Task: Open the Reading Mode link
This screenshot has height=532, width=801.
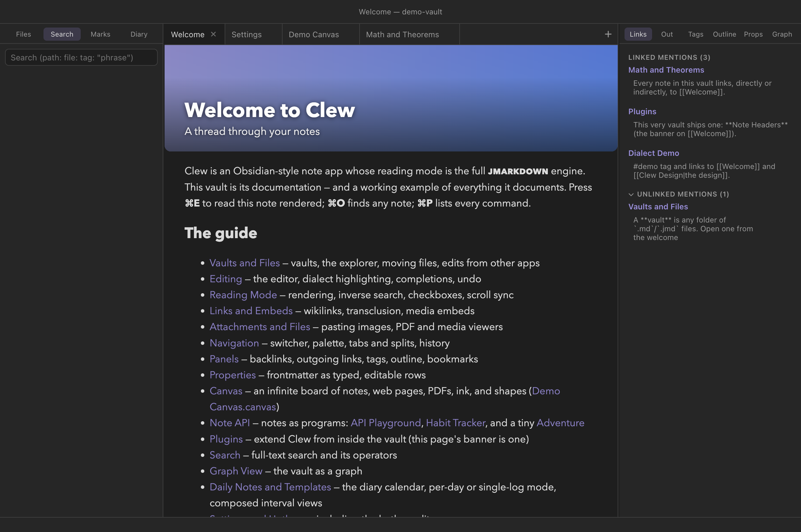Action: pos(243,295)
